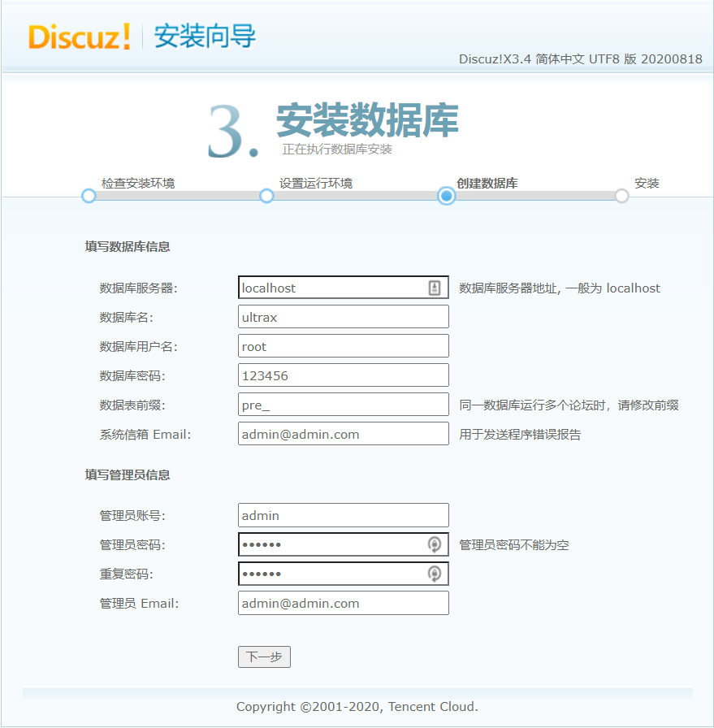Click the Tencent Cloud copyright text
The image size is (714, 728).
click(357, 706)
